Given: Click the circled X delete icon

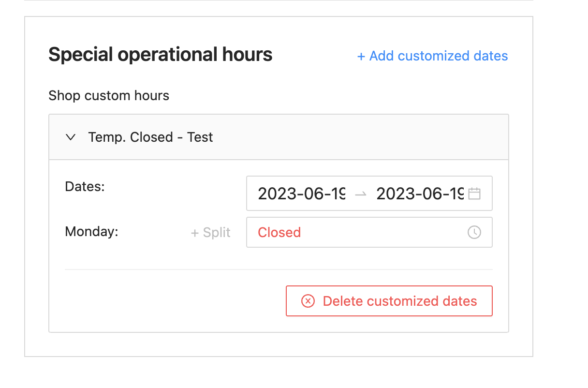Looking at the screenshot, I should pos(308,301).
